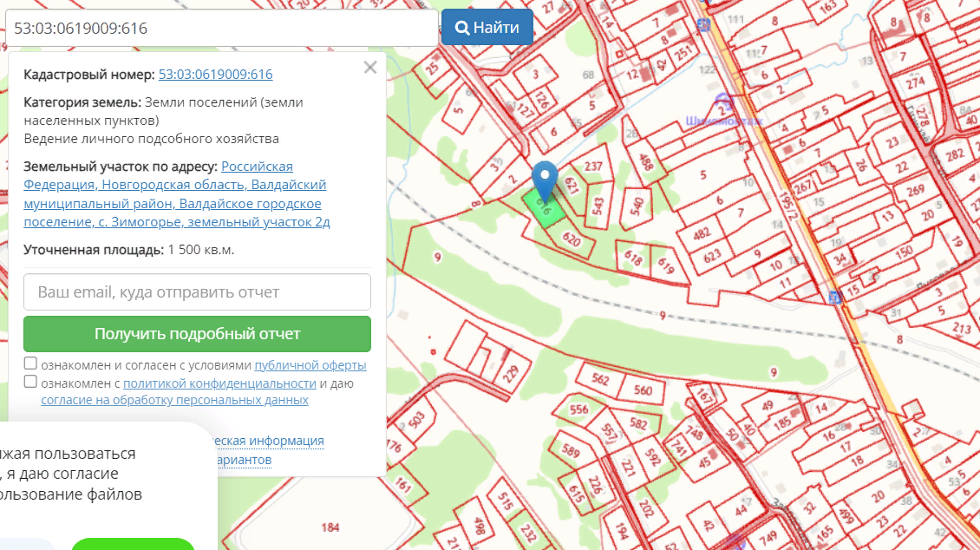Open cadastral number 53:03:0619009:616 link
980x550 pixels.
click(216, 75)
